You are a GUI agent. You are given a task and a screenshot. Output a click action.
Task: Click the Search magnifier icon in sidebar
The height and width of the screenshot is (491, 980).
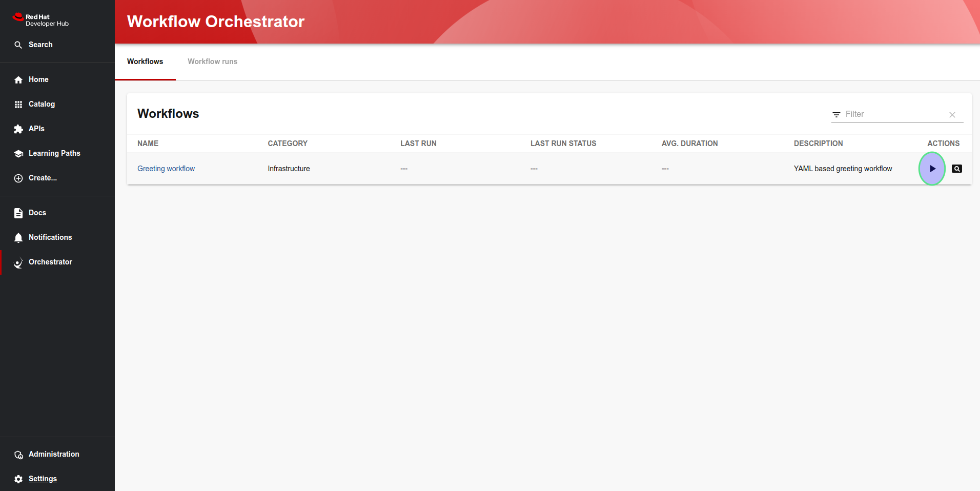click(18, 45)
